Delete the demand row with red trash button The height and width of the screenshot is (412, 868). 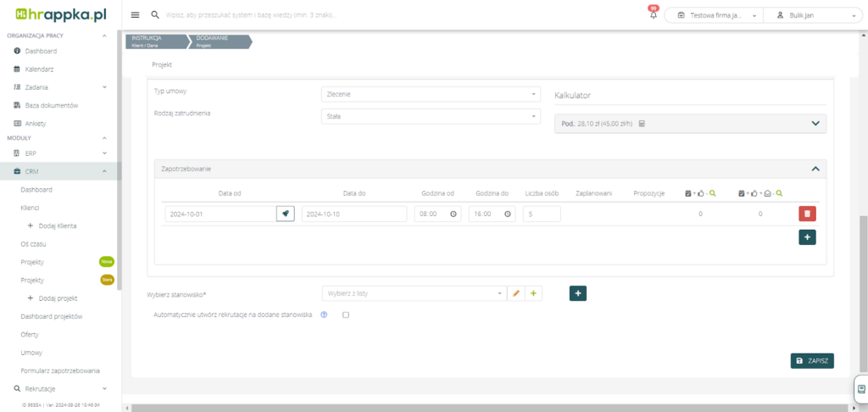pos(807,214)
